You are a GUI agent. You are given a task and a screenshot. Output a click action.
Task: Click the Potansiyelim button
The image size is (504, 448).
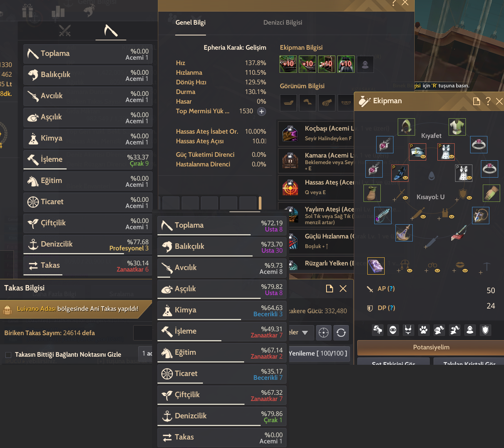pos(431,347)
